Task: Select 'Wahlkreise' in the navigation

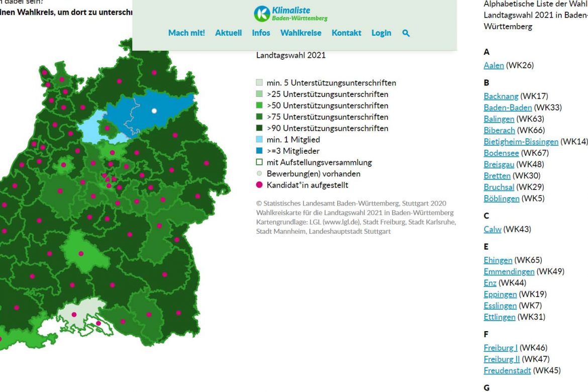Action: click(x=301, y=33)
